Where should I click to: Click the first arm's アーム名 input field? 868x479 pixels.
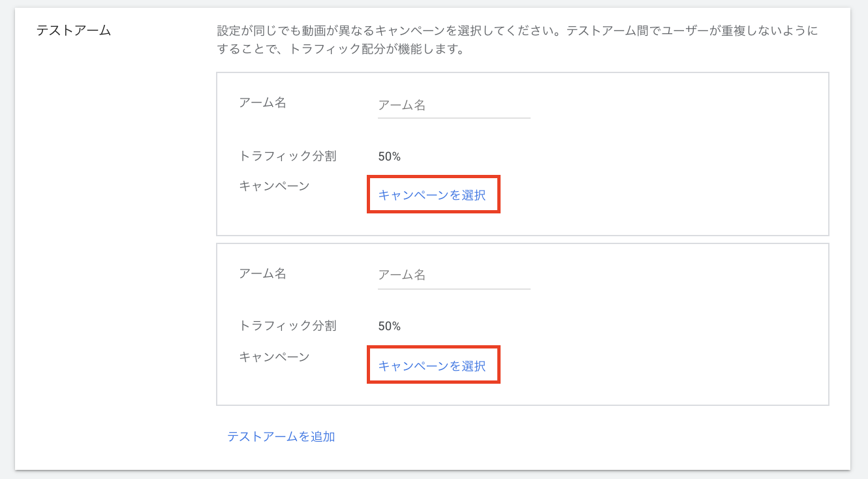pyautogui.click(x=454, y=106)
